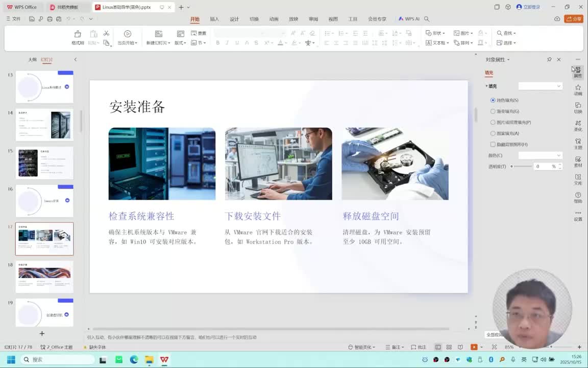Click the Print icon in quick toolbar
Image resolution: width=588 pixels, height=368 pixels.
(x=50, y=18)
